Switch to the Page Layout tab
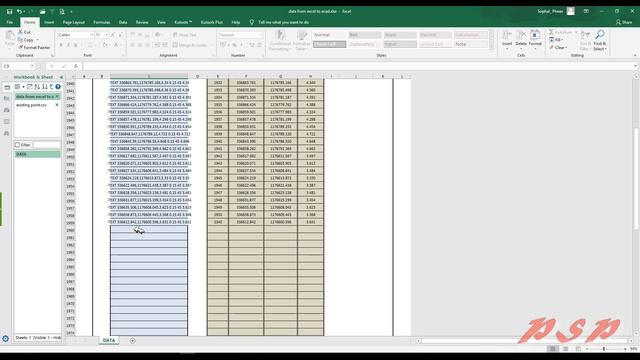 point(73,22)
